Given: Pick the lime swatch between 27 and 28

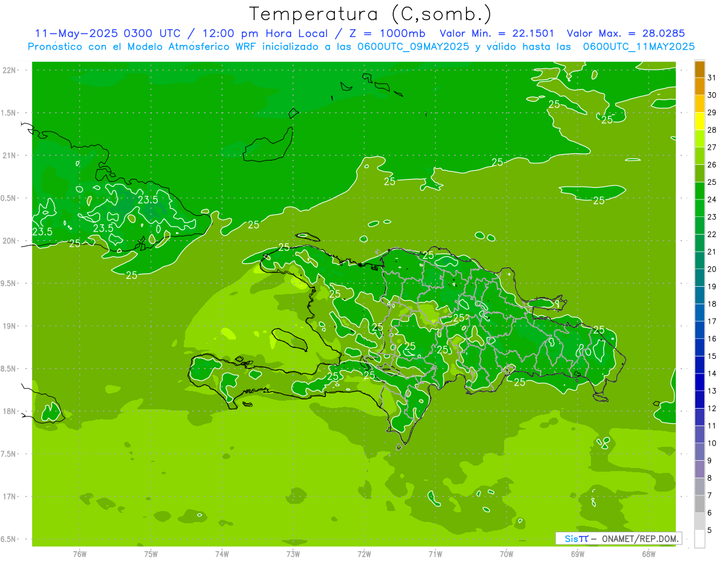Looking at the screenshot, I should 699,139.
